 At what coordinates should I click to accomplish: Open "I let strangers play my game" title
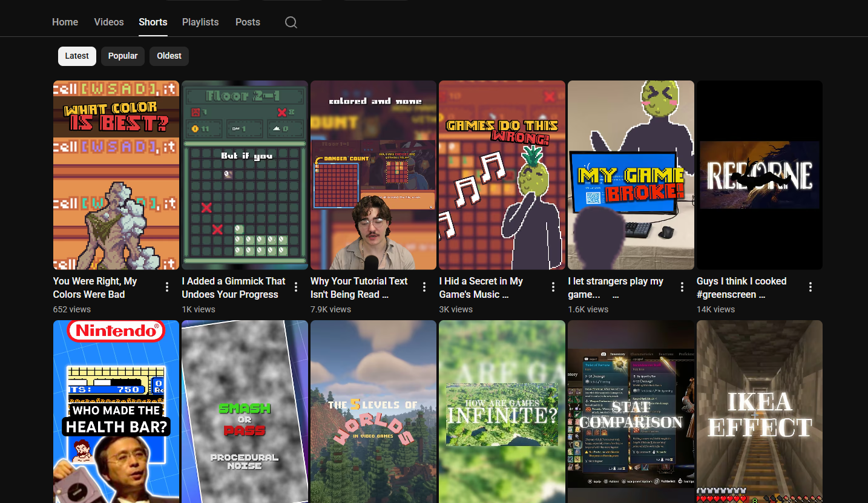[x=616, y=288]
